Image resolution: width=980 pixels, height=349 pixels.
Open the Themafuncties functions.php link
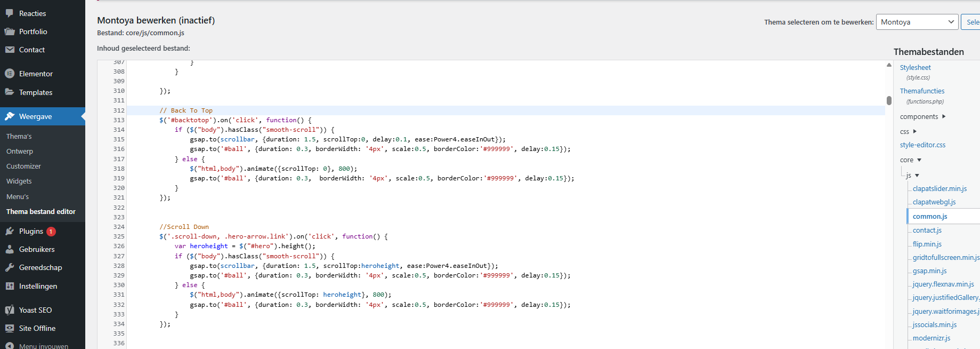coord(922,91)
